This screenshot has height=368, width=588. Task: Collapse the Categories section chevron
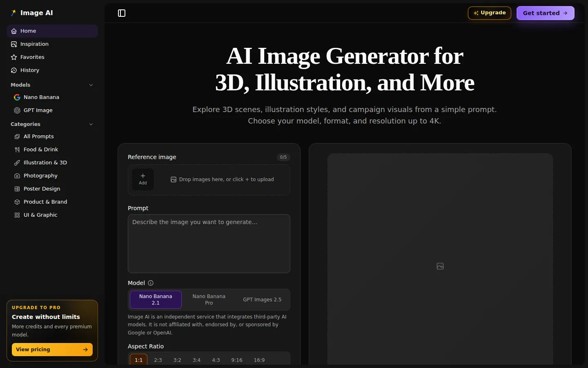point(91,124)
